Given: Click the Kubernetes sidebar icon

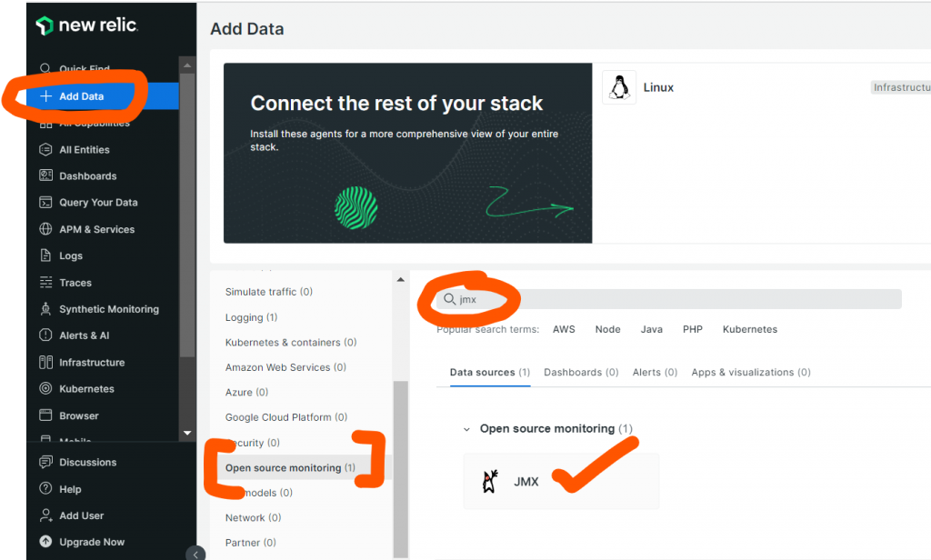Looking at the screenshot, I should tap(45, 388).
